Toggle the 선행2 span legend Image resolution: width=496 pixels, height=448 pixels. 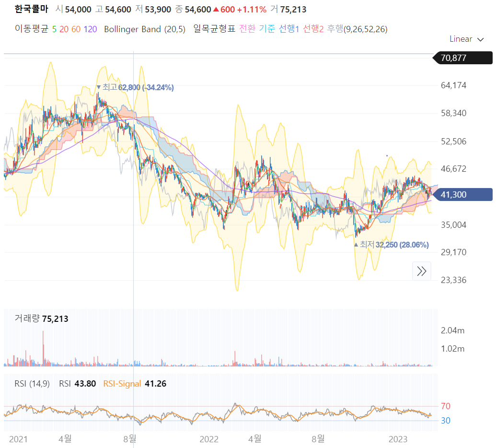(313, 29)
